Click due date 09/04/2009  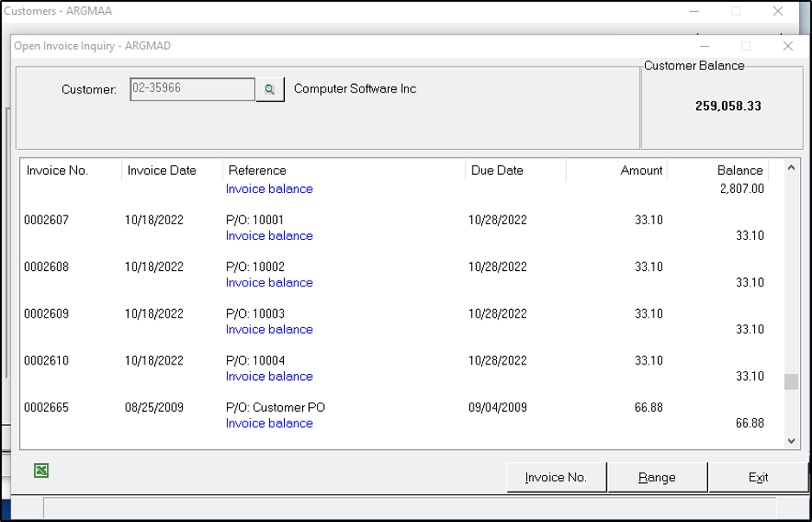[x=498, y=408]
